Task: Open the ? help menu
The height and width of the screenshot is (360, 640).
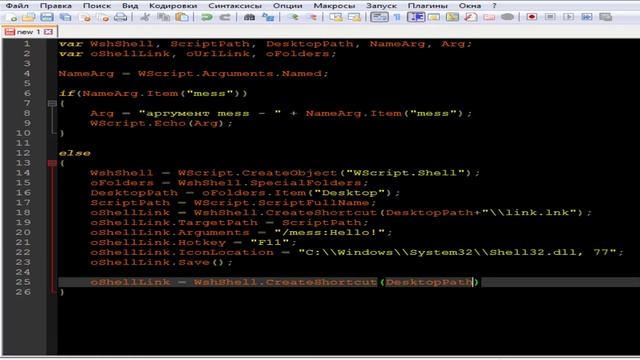Action: pos(494,5)
